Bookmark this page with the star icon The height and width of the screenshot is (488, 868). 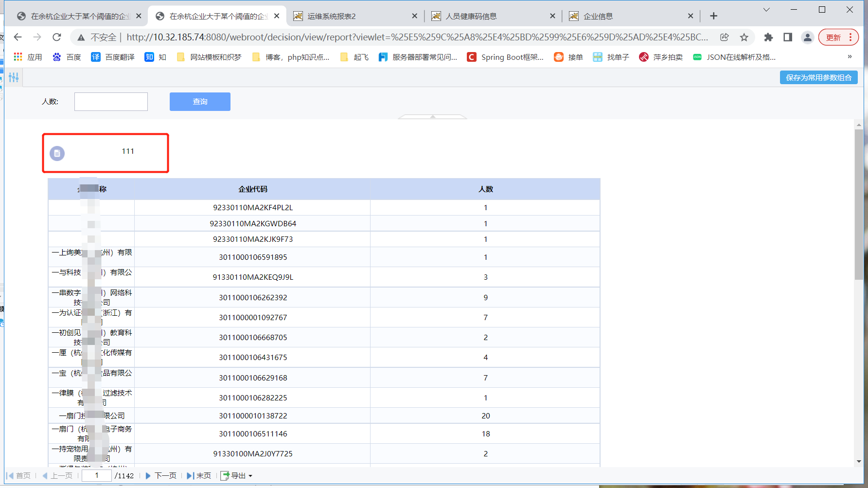tap(744, 37)
